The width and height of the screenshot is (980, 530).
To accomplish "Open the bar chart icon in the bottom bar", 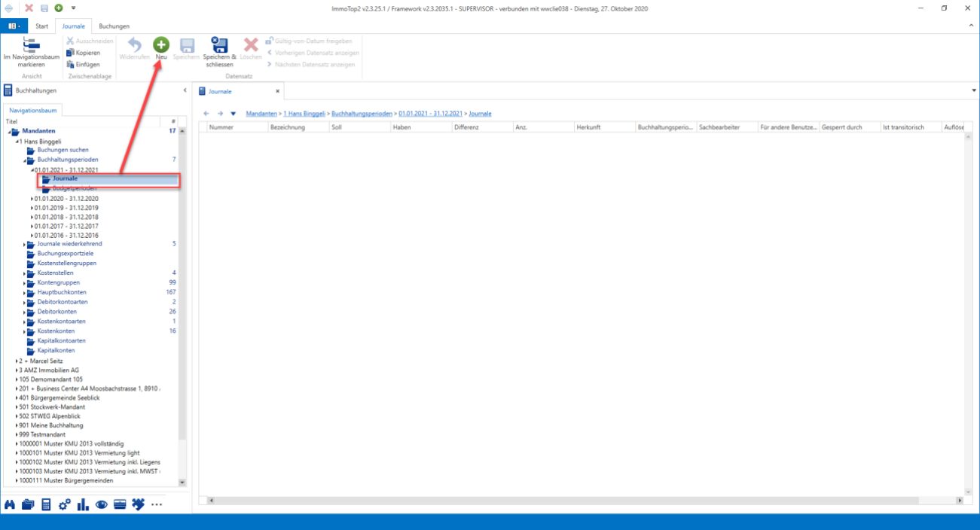I will (x=83, y=504).
